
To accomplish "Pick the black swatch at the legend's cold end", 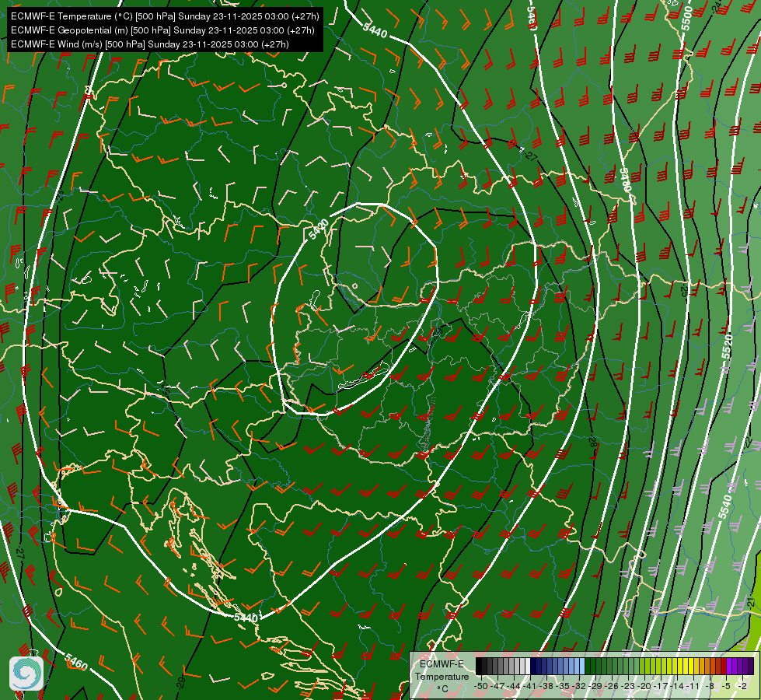I will 479,666.
